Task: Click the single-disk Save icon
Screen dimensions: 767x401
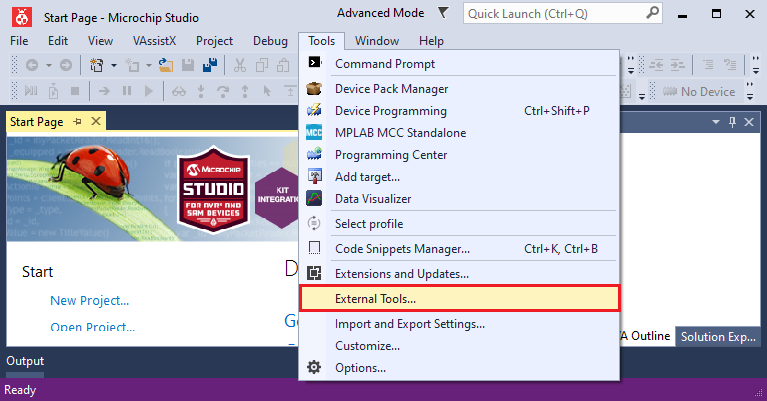Action: [x=188, y=65]
